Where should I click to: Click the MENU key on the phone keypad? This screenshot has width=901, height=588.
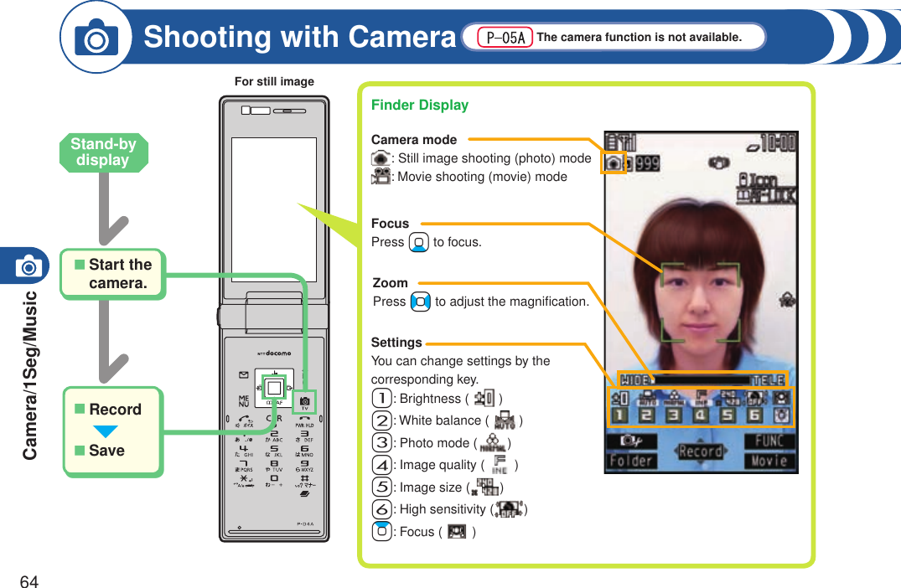point(244,400)
